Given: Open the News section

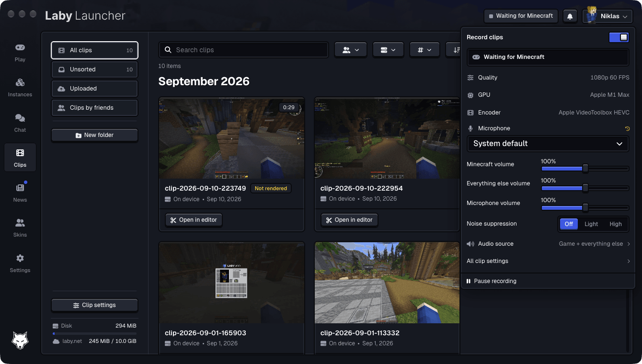Looking at the screenshot, I should click(20, 193).
